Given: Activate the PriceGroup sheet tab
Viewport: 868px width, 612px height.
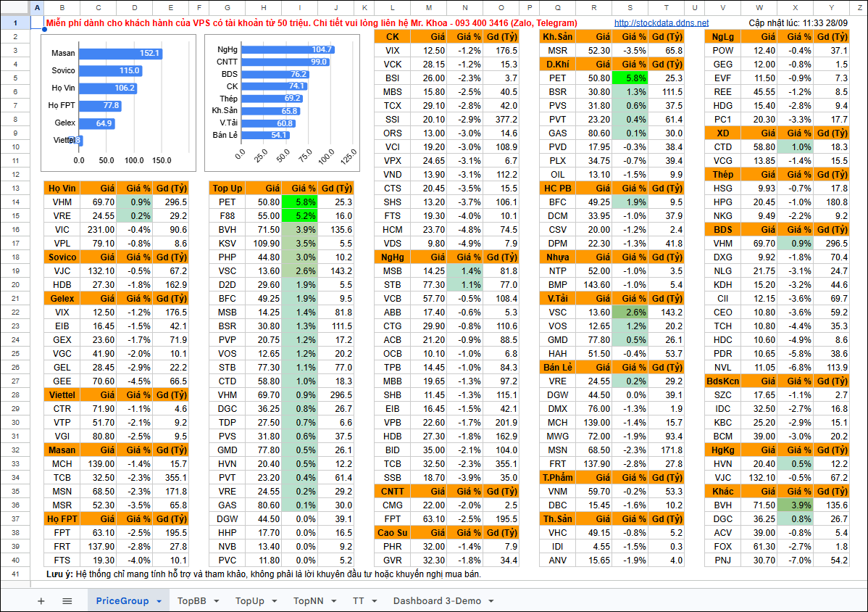Looking at the screenshot, I should 122,601.
